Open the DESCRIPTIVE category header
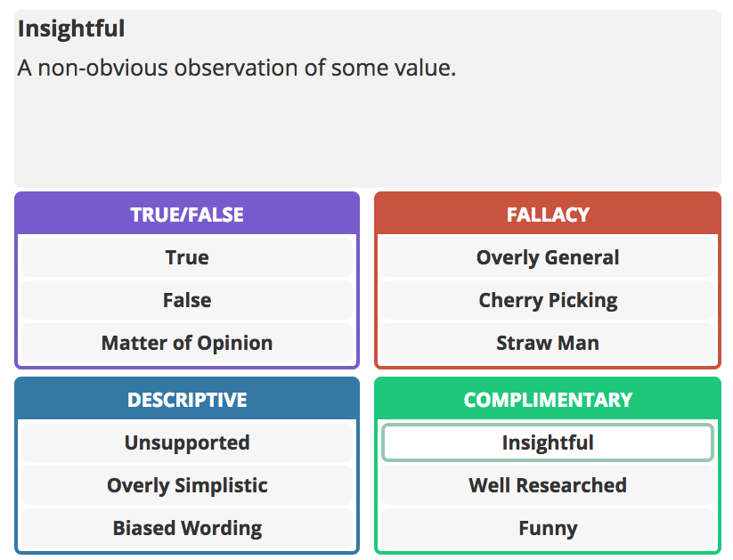This screenshot has width=733, height=560. (x=187, y=400)
